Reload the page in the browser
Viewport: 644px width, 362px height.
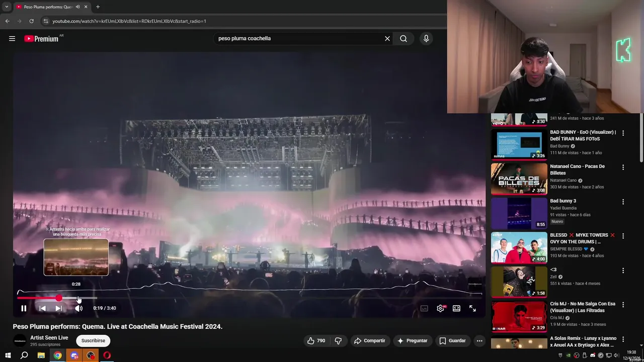31,21
